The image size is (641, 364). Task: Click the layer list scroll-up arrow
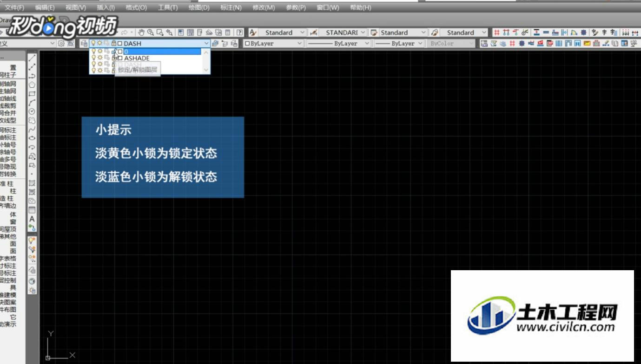206,52
